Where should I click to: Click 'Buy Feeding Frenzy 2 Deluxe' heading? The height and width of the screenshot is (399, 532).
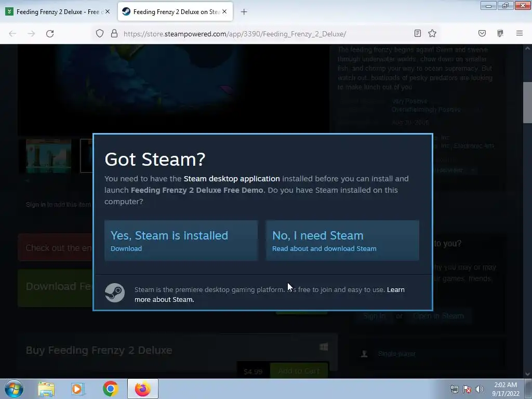tap(99, 350)
